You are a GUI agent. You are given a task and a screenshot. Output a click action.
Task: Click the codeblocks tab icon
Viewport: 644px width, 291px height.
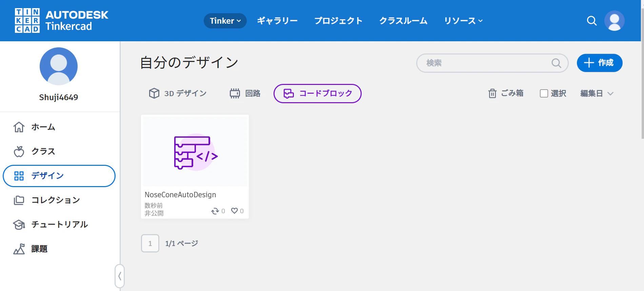click(289, 93)
